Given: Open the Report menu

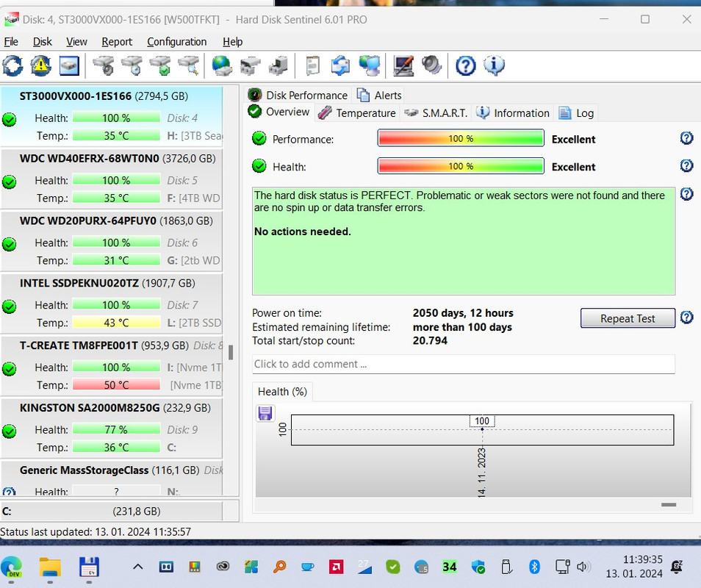Looking at the screenshot, I should pos(117,42).
